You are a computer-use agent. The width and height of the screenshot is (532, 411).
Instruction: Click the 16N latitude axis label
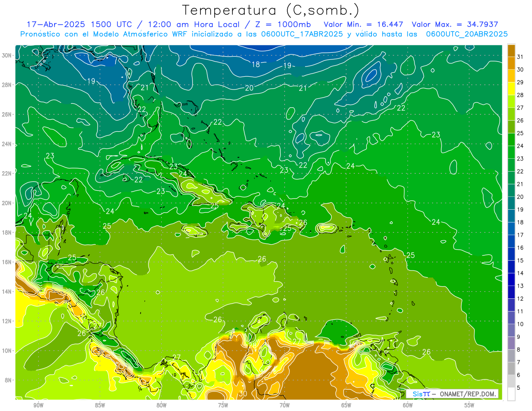pyautogui.click(x=7, y=262)
